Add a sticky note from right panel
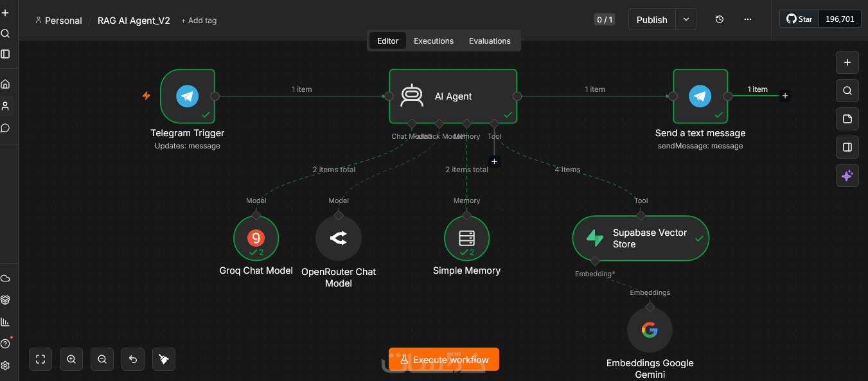868x381 pixels. [847, 119]
